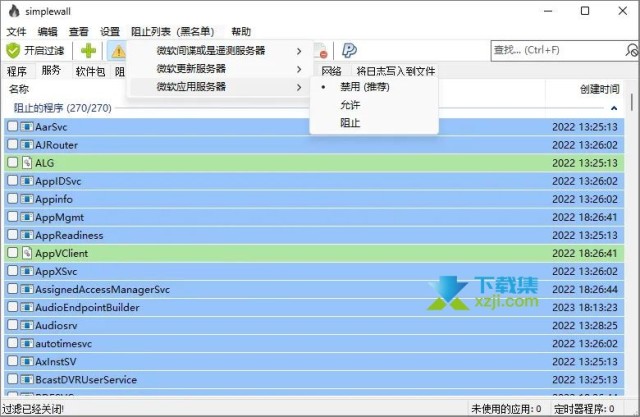Click the 过滤已经关闭! status text

pyautogui.click(x=33, y=409)
